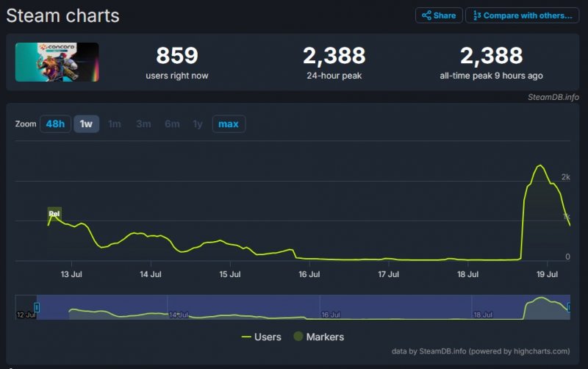Click the 19 Jul axis label
This screenshot has width=588, height=369.
click(547, 274)
